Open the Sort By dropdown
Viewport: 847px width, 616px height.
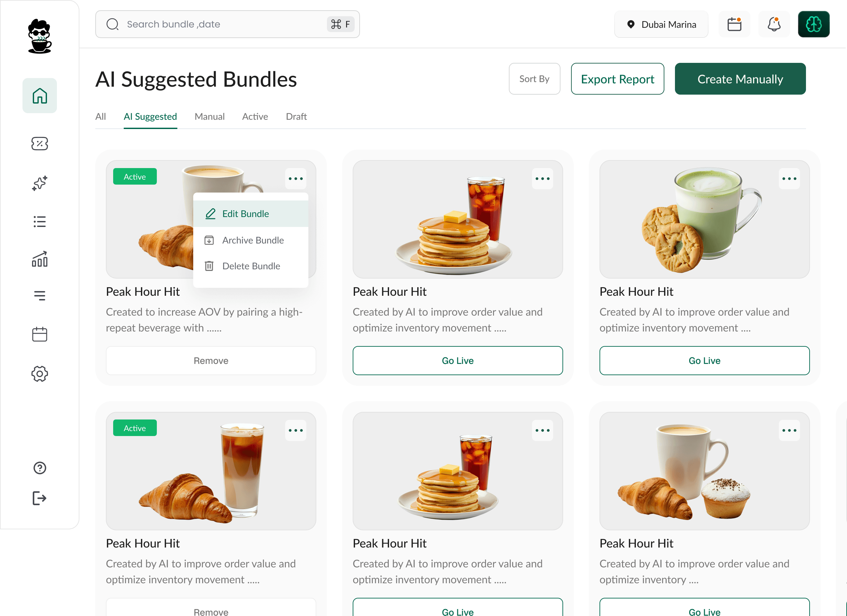(534, 79)
